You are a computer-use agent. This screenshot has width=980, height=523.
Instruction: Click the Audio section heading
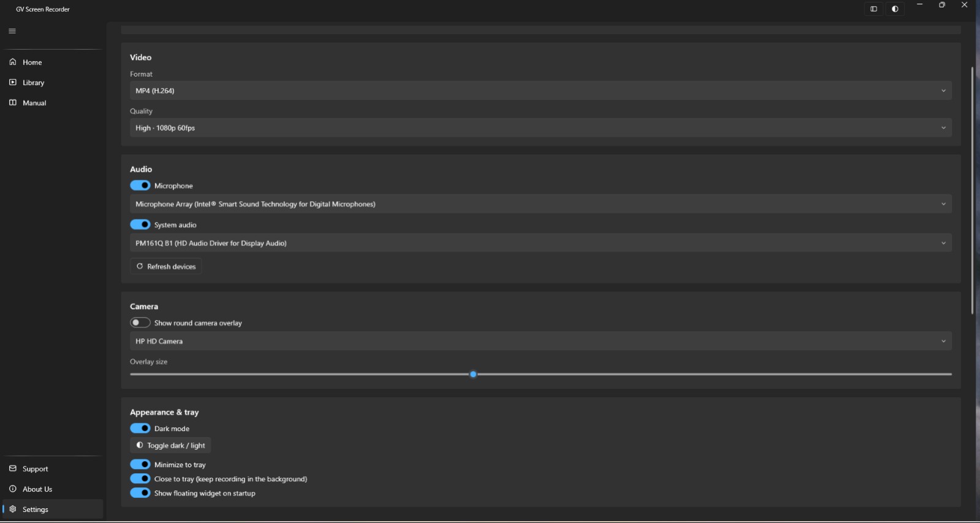pyautogui.click(x=141, y=169)
